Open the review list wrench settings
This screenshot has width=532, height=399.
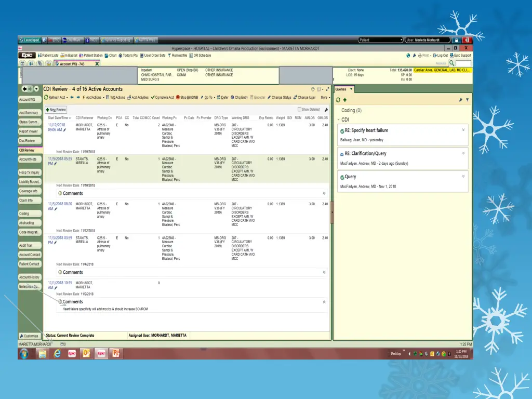coord(326,110)
